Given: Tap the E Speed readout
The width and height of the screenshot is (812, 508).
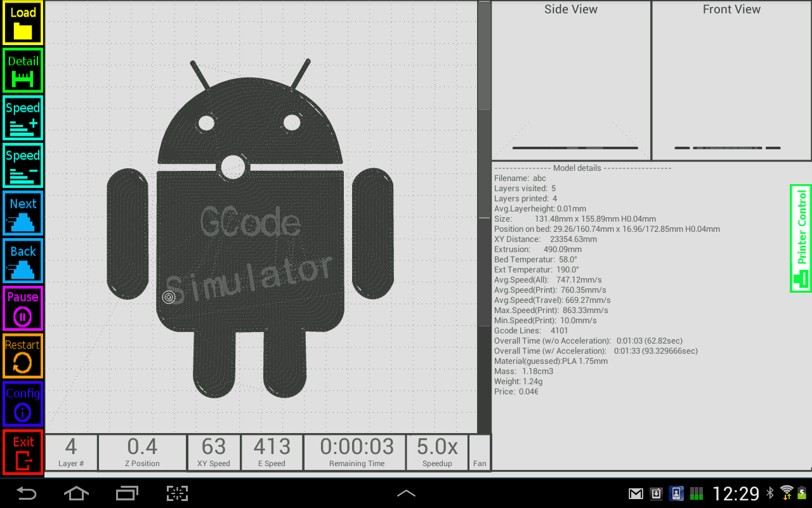Looking at the screenshot, I should pos(272,453).
